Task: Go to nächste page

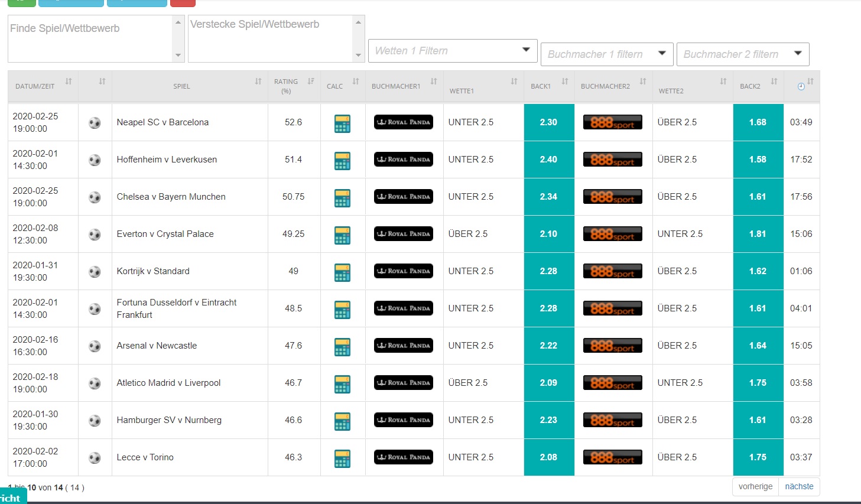Action: (799, 486)
